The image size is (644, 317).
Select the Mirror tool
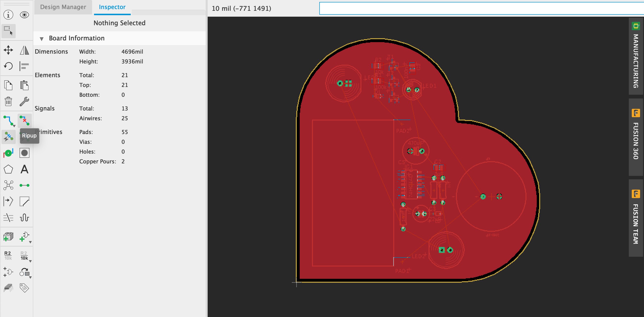[24, 50]
